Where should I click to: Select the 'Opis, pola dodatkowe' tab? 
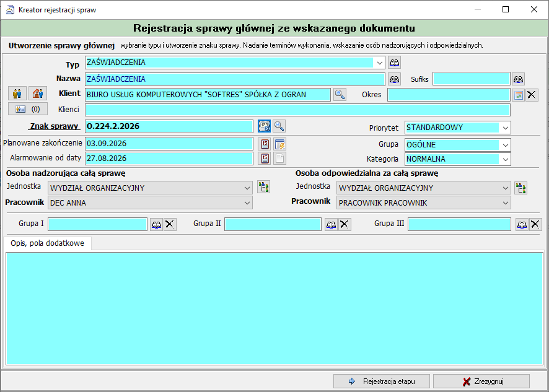click(47, 243)
